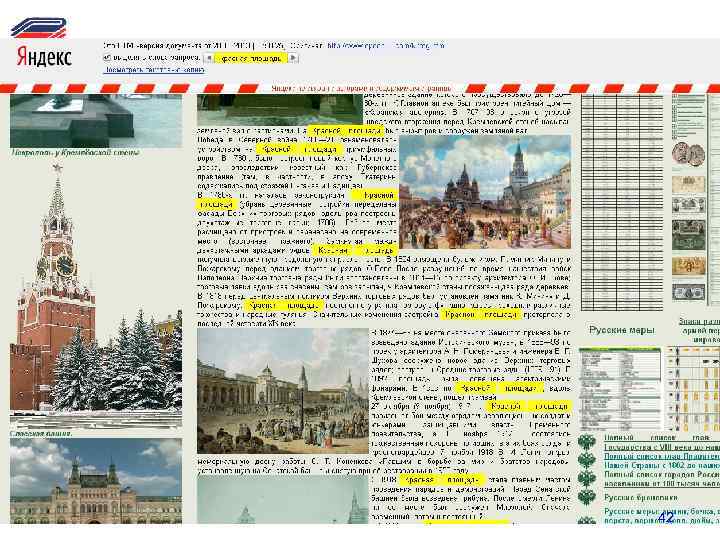720x540 pixels.
Task: Open the Necropolis at Kremlin wall photo
Action: tap(96, 121)
